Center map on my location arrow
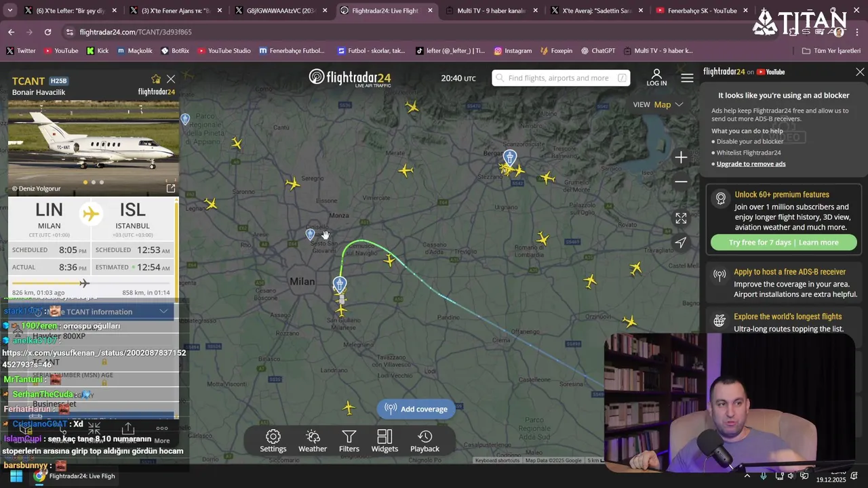 (x=681, y=243)
